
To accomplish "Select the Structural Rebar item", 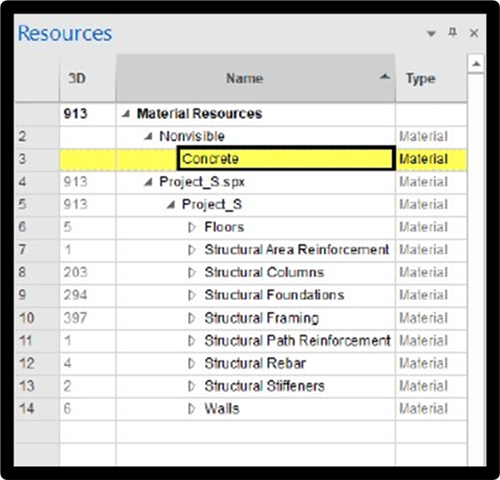I will pyautogui.click(x=255, y=363).
